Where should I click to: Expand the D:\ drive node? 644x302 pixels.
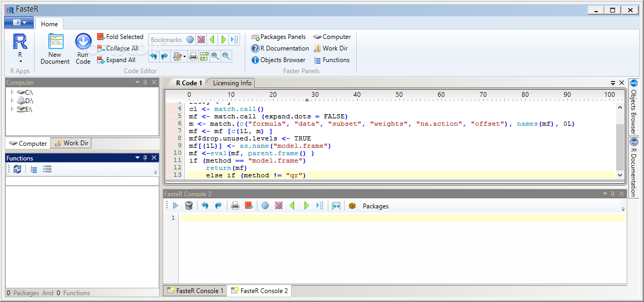coord(12,100)
